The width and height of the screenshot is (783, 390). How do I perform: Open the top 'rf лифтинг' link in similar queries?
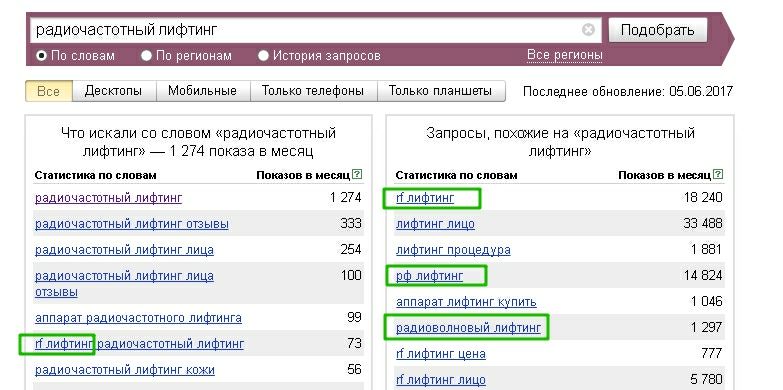click(425, 198)
